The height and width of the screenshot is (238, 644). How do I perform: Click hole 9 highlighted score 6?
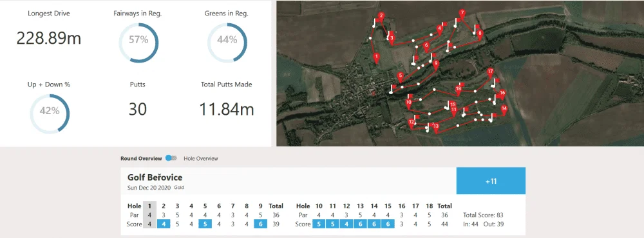coord(260,224)
